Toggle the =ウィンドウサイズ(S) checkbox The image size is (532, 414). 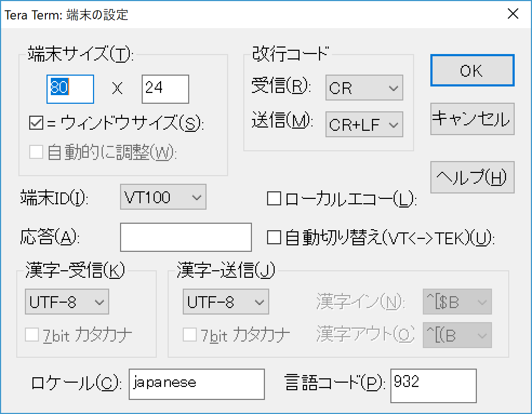[36, 124]
